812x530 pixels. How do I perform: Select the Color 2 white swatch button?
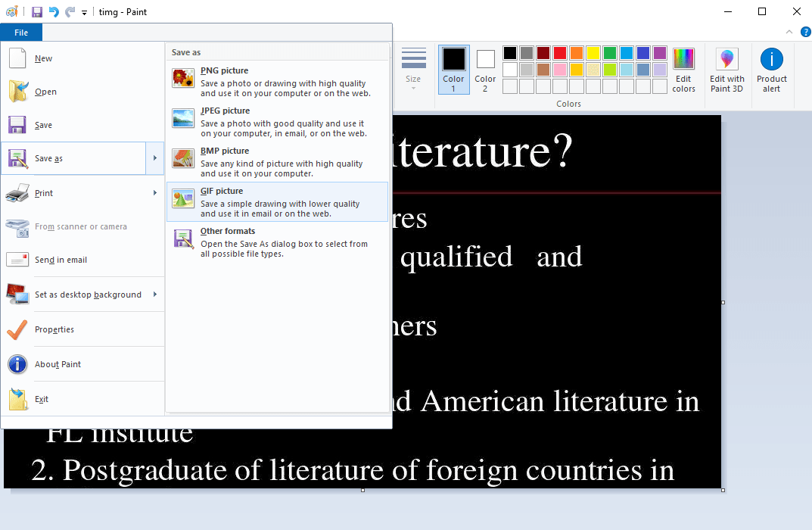point(485,70)
